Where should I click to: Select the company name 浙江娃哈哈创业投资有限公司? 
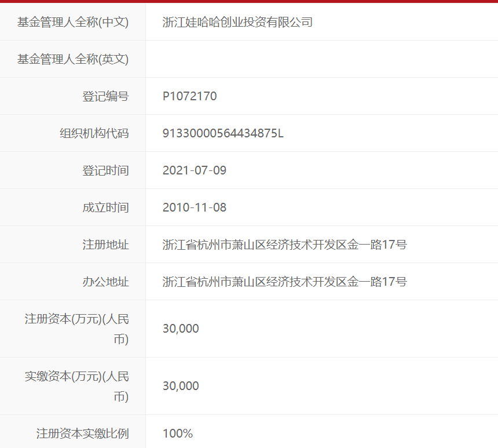(x=237, y=22)
